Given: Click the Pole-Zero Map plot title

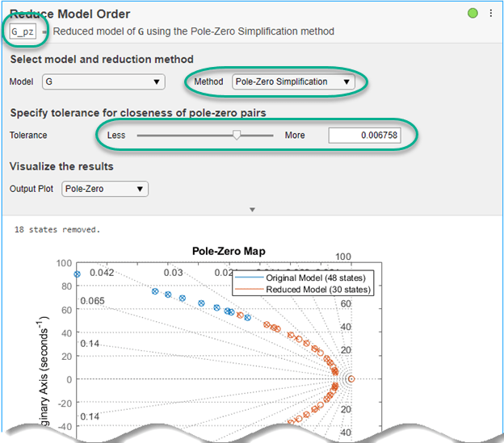Looking at the screenshot, I should (229, 251).
